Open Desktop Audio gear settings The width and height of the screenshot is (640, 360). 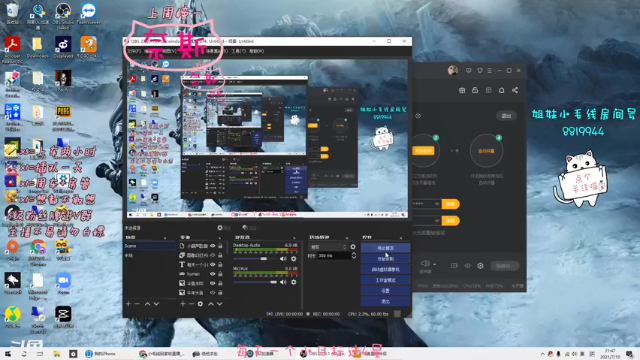pos(293,259)
